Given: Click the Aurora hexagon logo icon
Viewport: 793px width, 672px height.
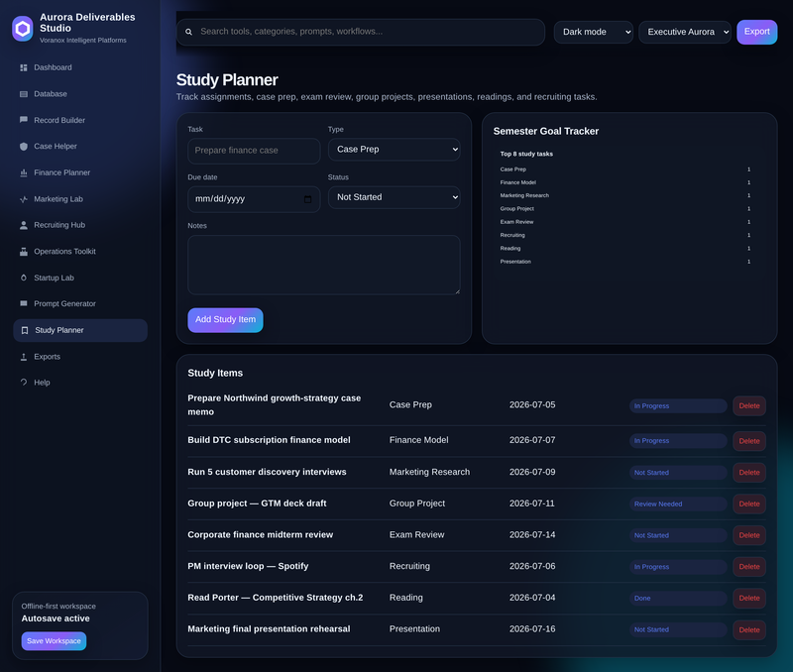Looking at the screenshot, I should (22, 29).
